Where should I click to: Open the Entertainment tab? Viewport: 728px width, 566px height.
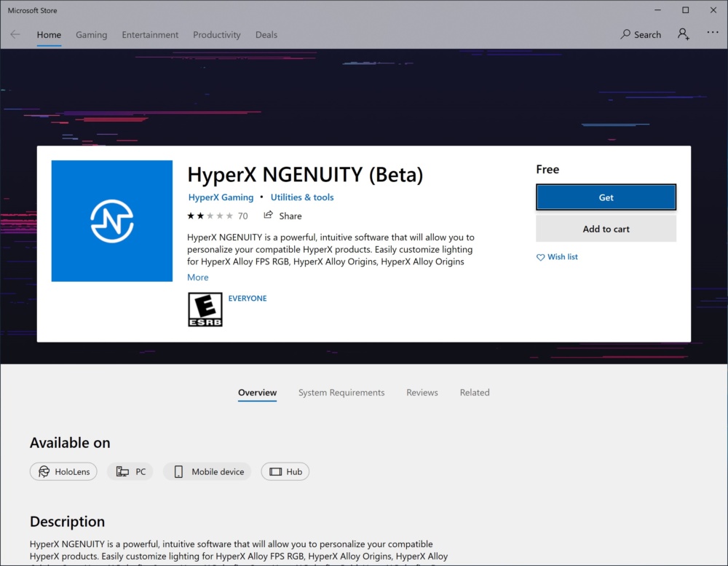tap(150, 35)
